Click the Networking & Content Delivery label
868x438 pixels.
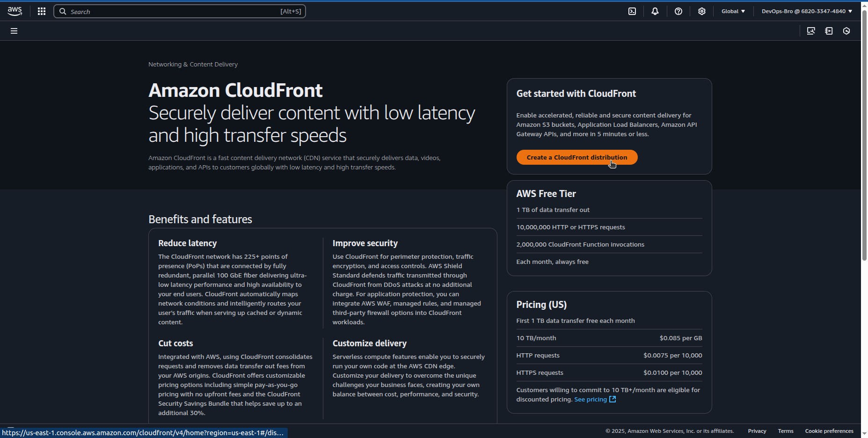click(x=193, y=64)
